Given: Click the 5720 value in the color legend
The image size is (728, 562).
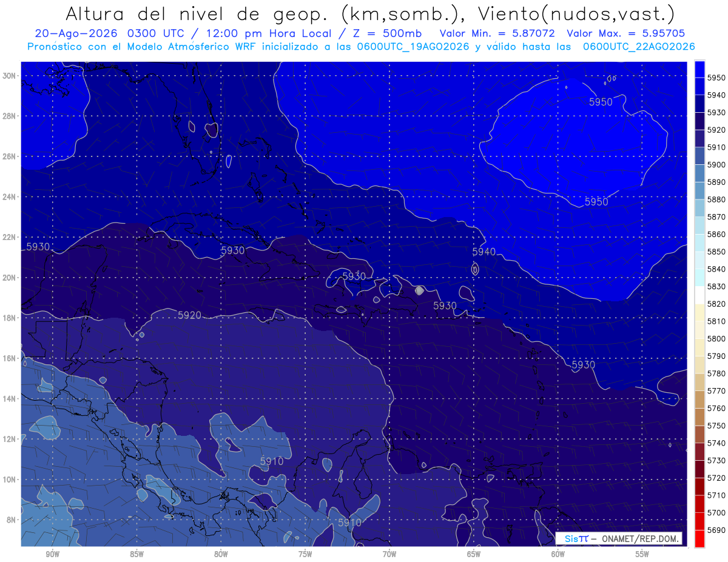Looking at the screenshot, I should [x=716, y=478].
